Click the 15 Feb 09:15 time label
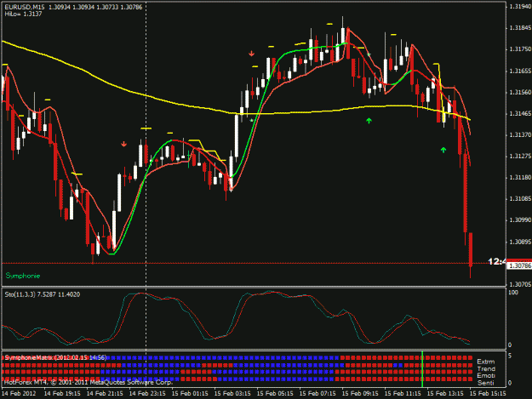The width and height of the screenshot is (532, 399). 360,394
